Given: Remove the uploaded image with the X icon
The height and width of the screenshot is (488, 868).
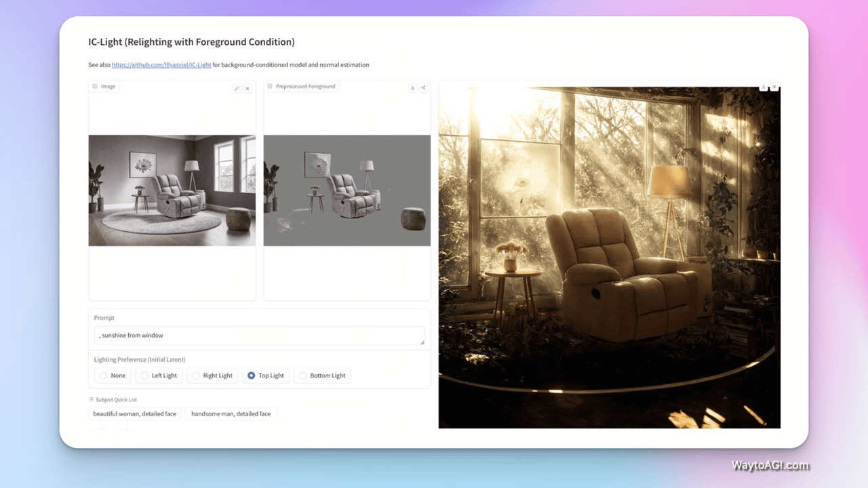Looking at the screenshot, I should click(x=248, y=89).
